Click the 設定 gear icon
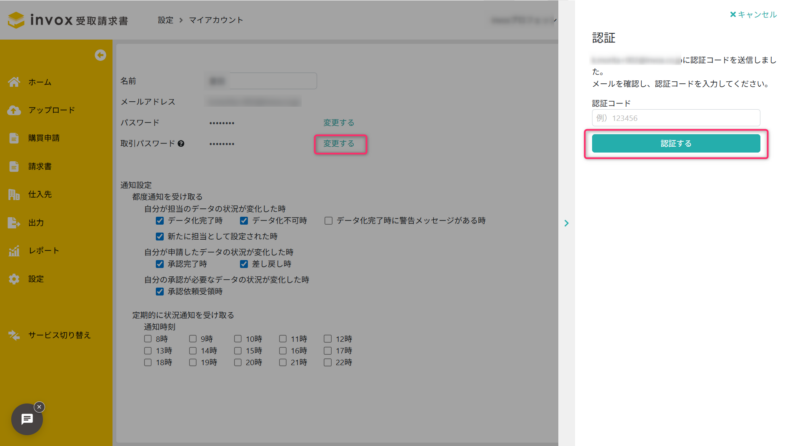The height and width of the screenshot is (446, 800). (x=14, y=279)
